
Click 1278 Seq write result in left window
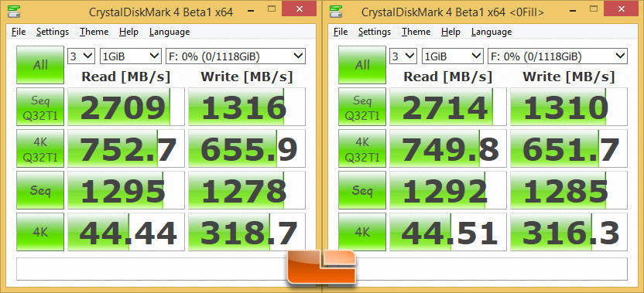tap(247, 190)
